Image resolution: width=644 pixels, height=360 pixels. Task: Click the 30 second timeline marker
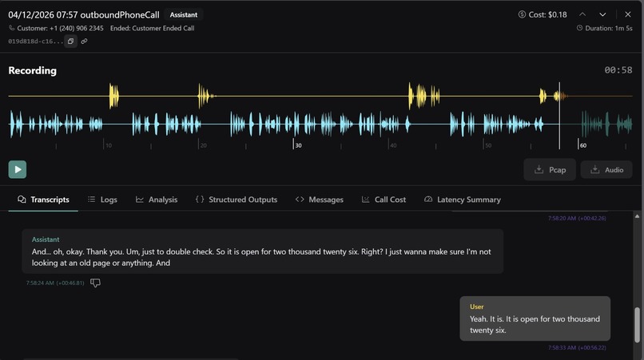pos(298,145)
